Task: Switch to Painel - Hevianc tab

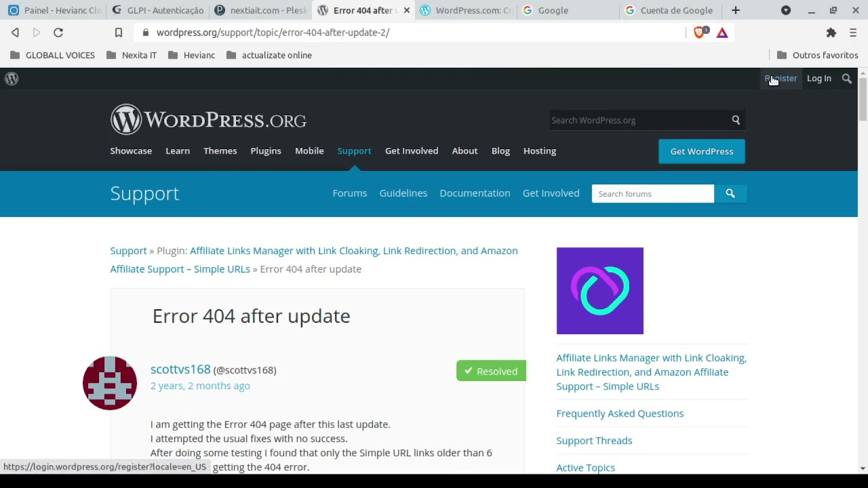Action: point(54,10)
